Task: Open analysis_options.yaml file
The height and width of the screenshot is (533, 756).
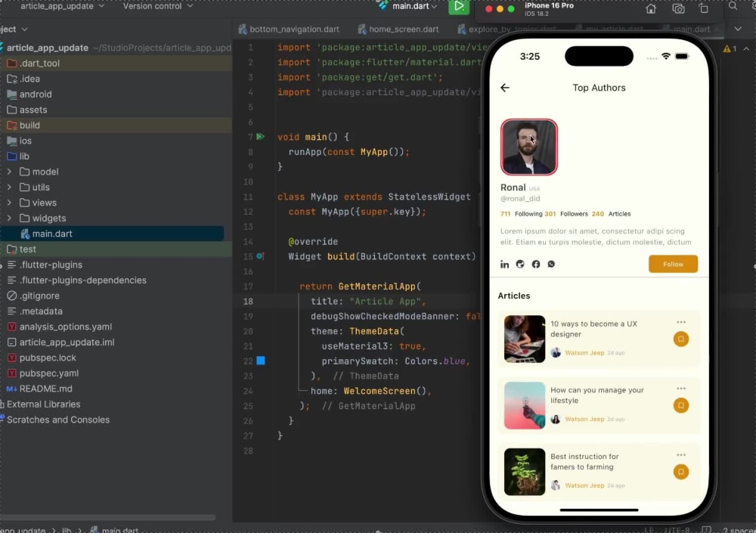Action: tap(65, 327)
